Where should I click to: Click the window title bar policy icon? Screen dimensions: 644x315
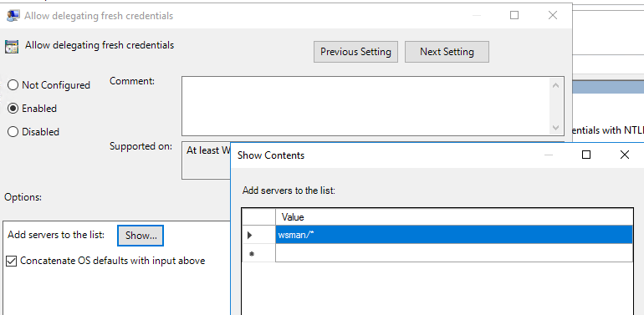click(x=13, y=16)
